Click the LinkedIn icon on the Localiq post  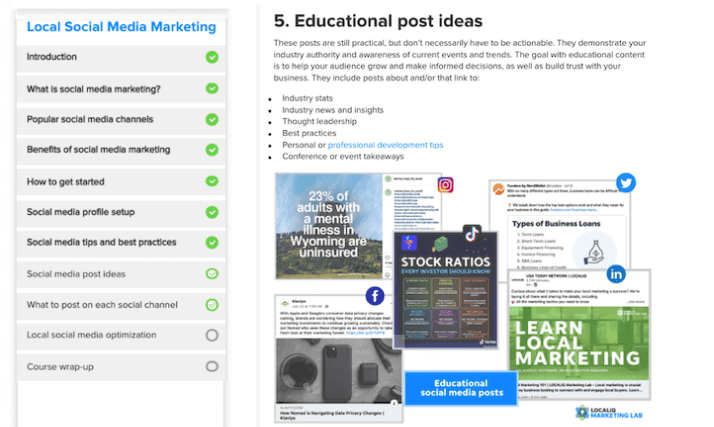[x=616, y=274]
